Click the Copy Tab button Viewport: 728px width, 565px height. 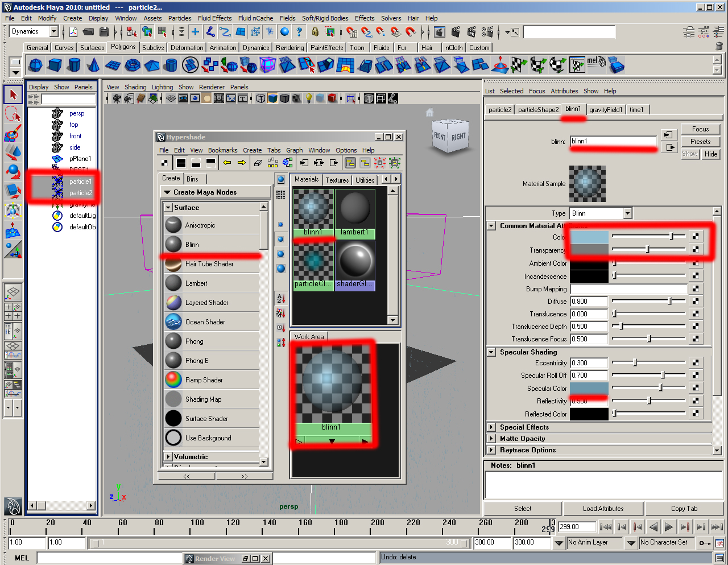(684, 509)
